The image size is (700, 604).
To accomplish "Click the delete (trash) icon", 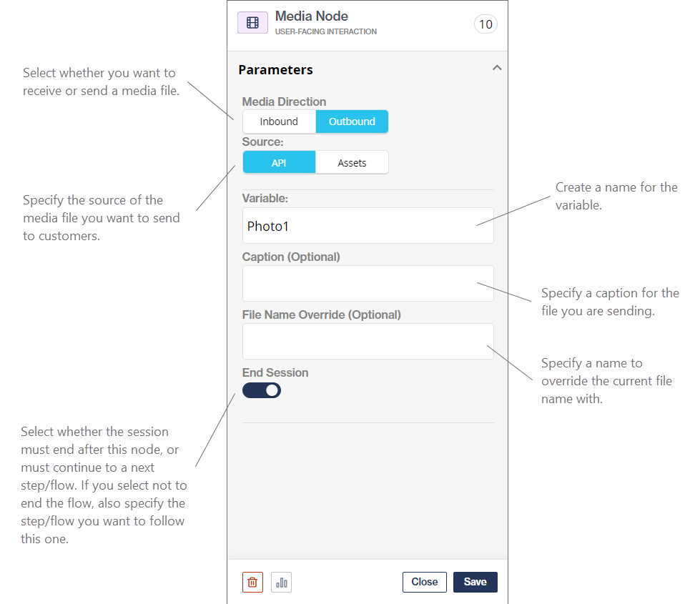I will [252, 582].
